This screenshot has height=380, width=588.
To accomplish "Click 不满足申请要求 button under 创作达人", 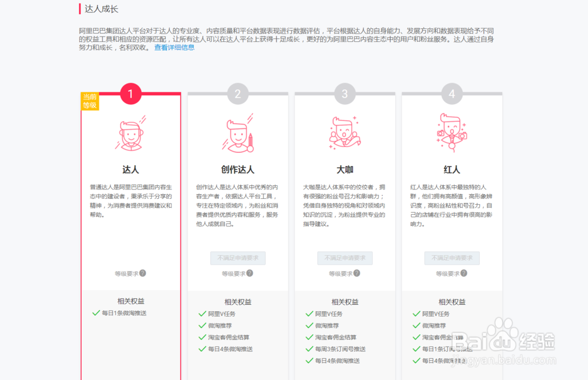I will pyautogui.click(x=238, y=258).
